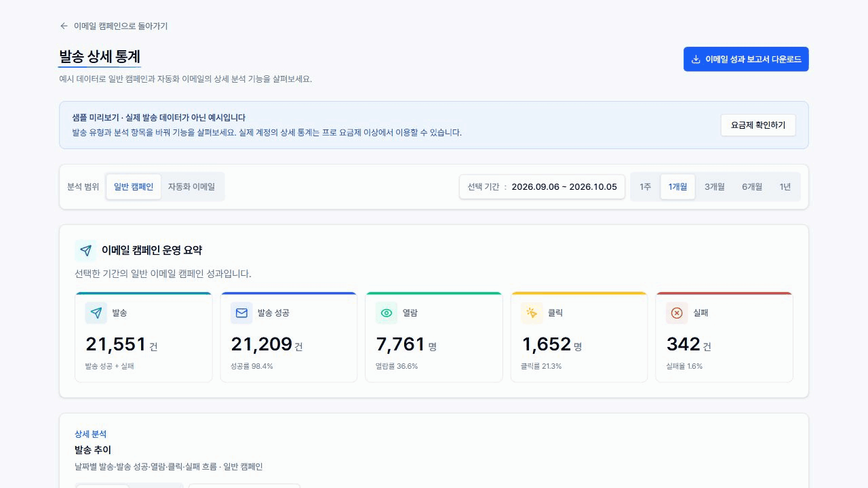
Task: Click the 21,551 발송 count value
Action: click(116, 344)
